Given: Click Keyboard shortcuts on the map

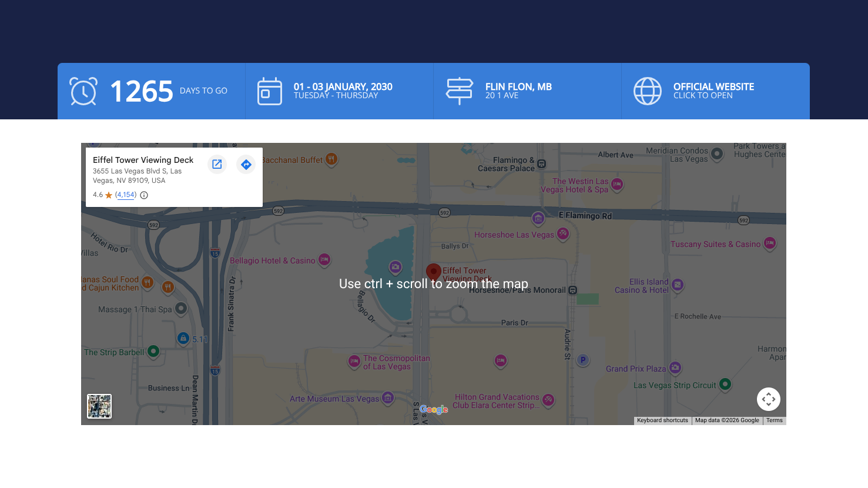Looking at the screenshot, I should pyautogui.click(x=662, y=420).
